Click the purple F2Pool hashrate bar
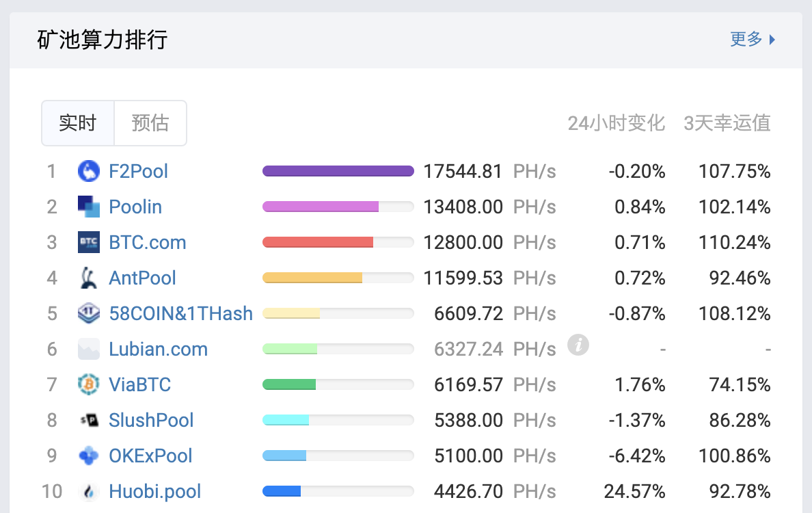 coord(338,171)
